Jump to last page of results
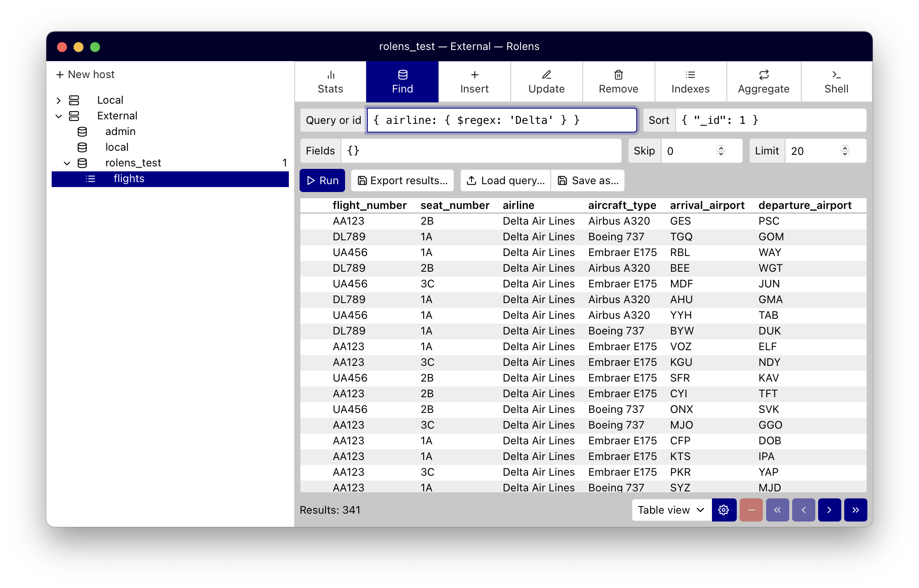Image resolution: width=919 pixels, height=588 pixels. coord(856,510)
